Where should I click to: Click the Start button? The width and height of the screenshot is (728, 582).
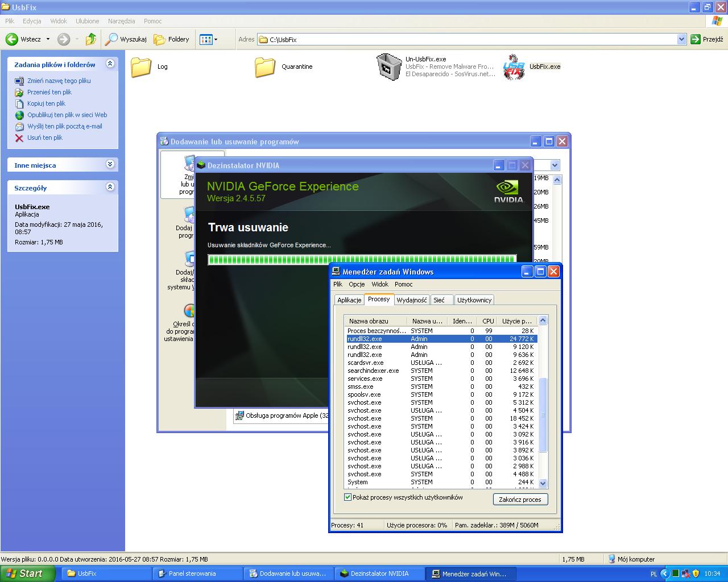pyautogui.click(x=27, y=573)
